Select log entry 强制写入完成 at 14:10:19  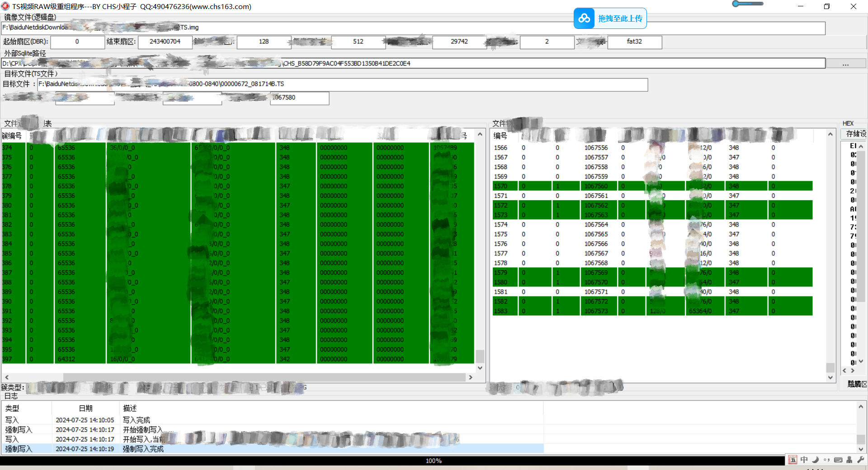(273, 449)
